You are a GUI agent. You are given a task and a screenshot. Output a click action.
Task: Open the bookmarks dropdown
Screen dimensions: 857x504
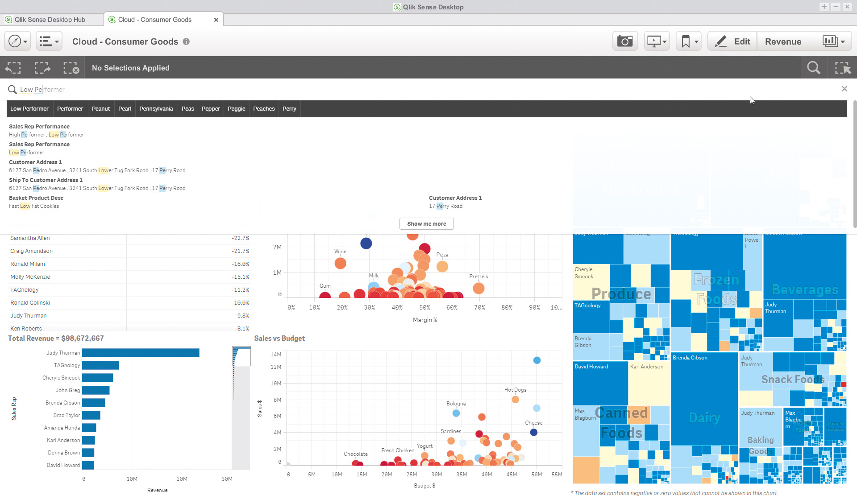pos(689,41)
